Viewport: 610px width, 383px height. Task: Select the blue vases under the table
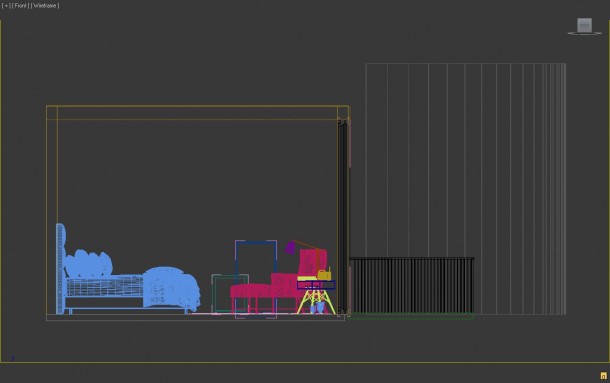click(317, 307)
